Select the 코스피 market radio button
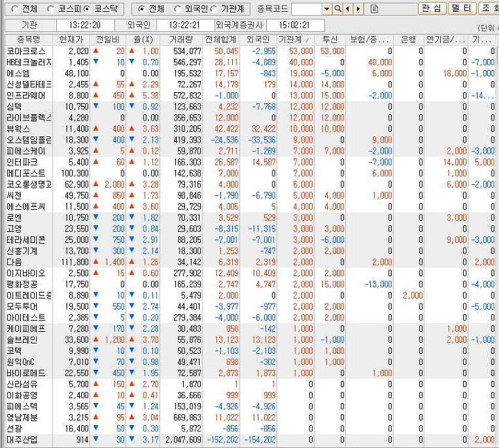 click(51, 9)
